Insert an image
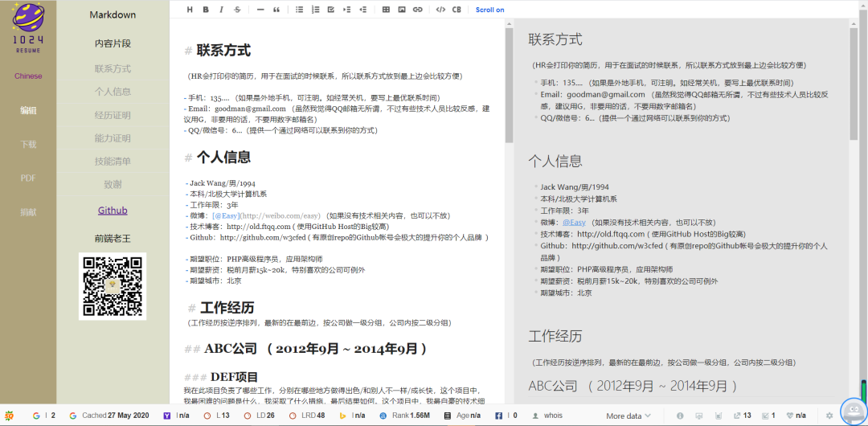 click(402, 10)
